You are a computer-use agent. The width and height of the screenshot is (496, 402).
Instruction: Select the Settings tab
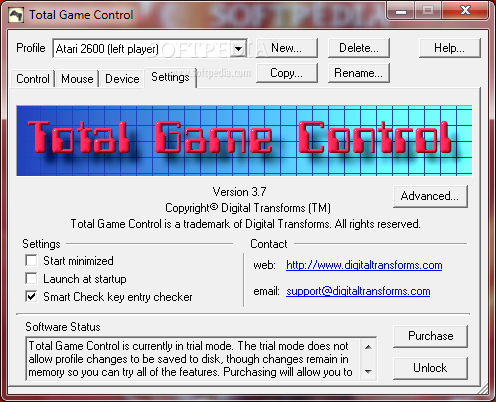(170, 77)
